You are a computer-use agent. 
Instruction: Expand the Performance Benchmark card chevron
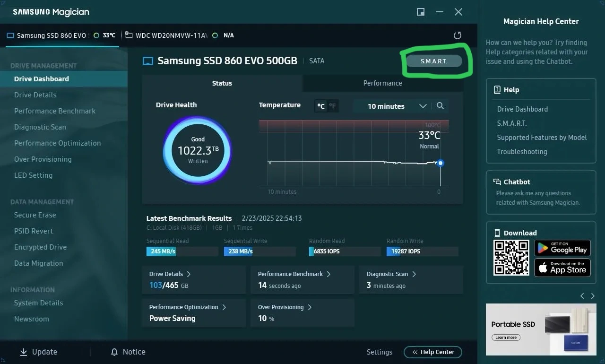[x=328, y=274]
